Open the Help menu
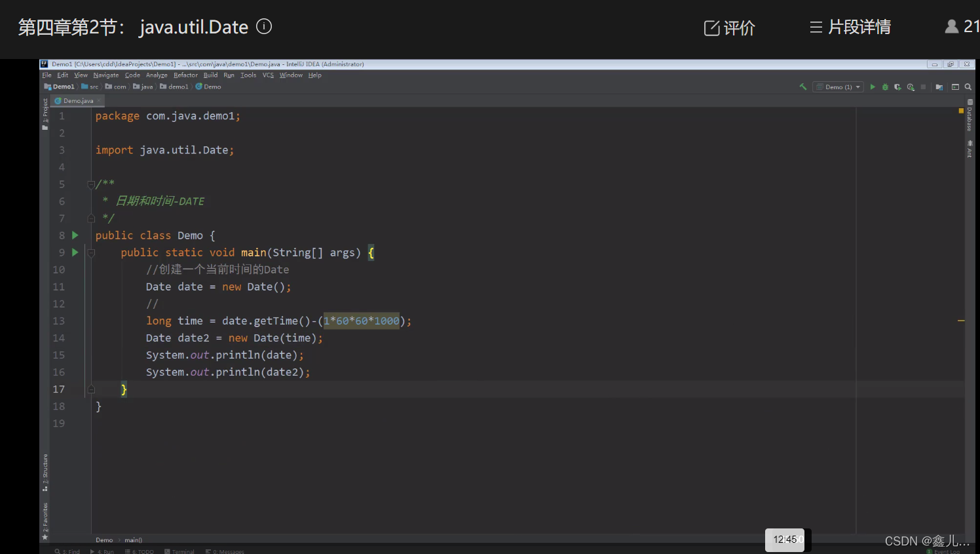The height and width of the screenshot is (554, 980). pyautogui.click(x=314, y=75)
